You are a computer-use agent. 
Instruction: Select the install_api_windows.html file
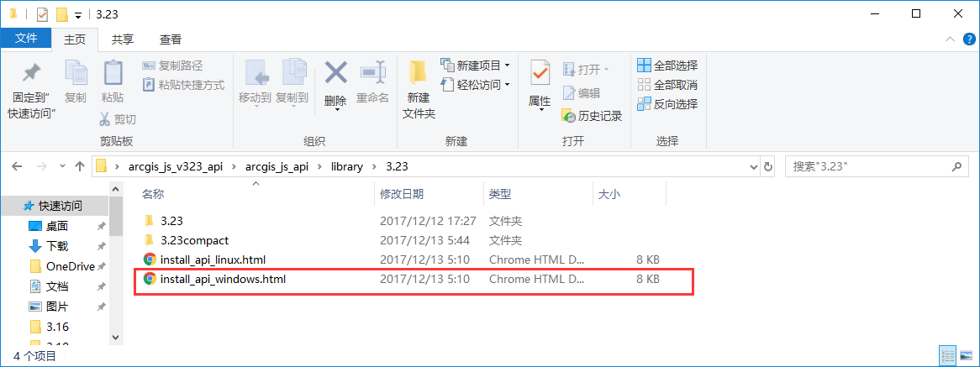pos(223,279)
